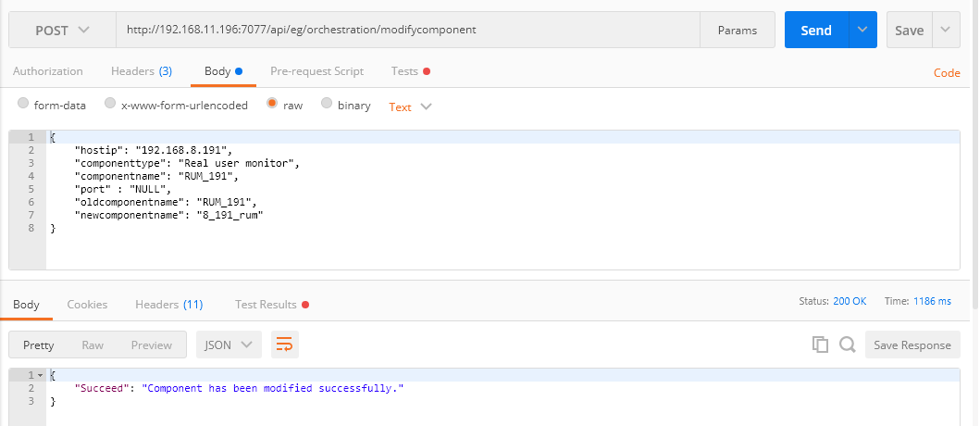Click into the request URL field
The width and height of the screenshot is (980, 426).
407,30
